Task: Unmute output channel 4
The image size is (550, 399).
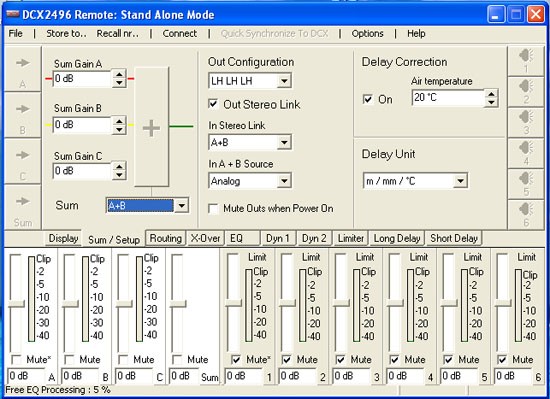Action: [x=394, y=359]
